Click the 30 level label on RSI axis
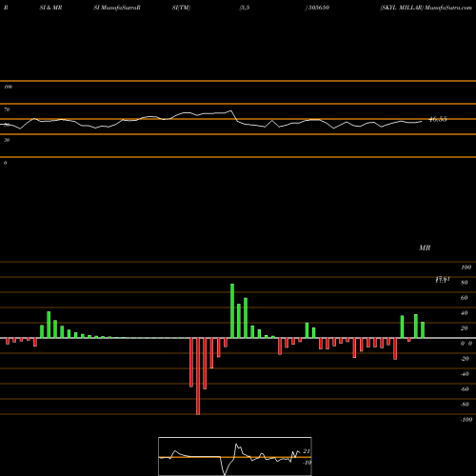 (x=7, y=140)
